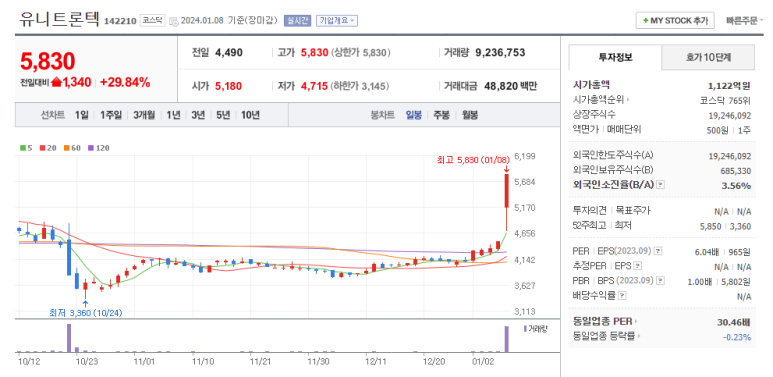Select the 5년 line chart
The image size is (773, 377).
223,115
